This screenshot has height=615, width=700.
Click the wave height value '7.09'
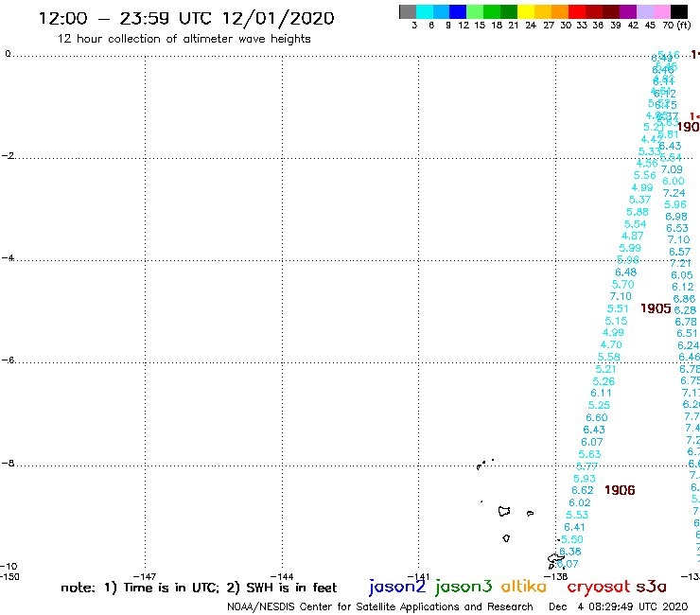672,169
